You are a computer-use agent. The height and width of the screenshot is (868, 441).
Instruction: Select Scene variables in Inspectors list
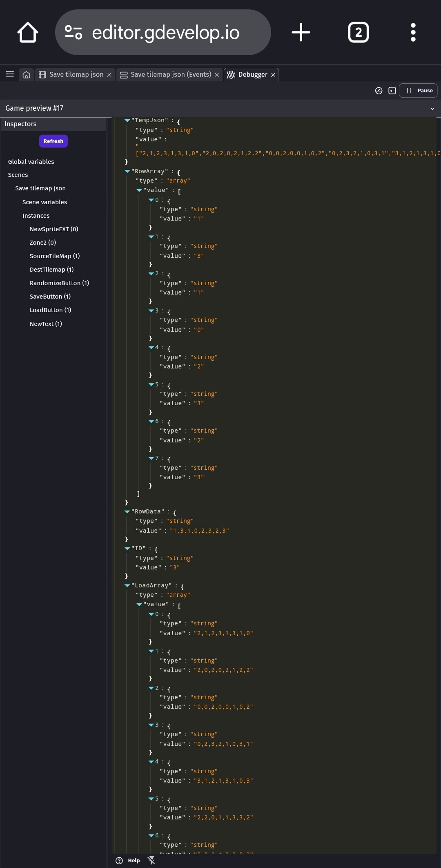click(45, 202)
